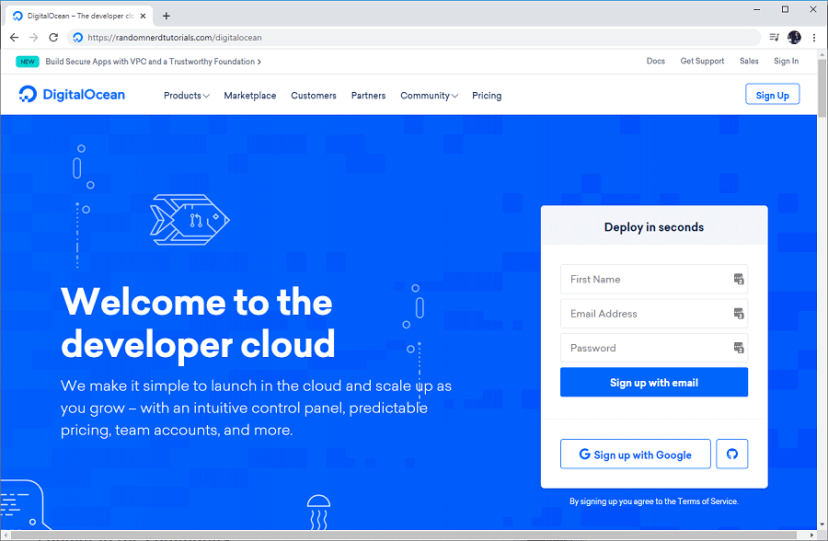
Task: Click the Sign up with Google button
Action: 635,454
